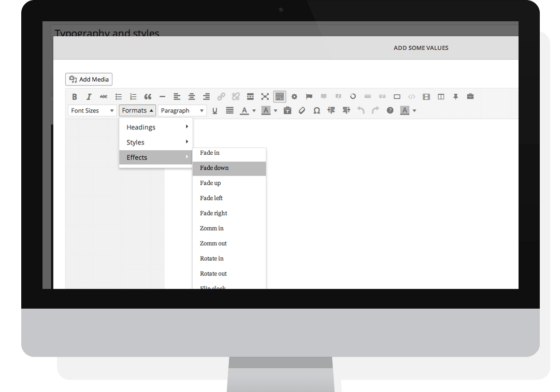Viewport: 560px width, 392px height.
Task: Open the Font Sizes dropdown
Action: [x=92, y=111]
